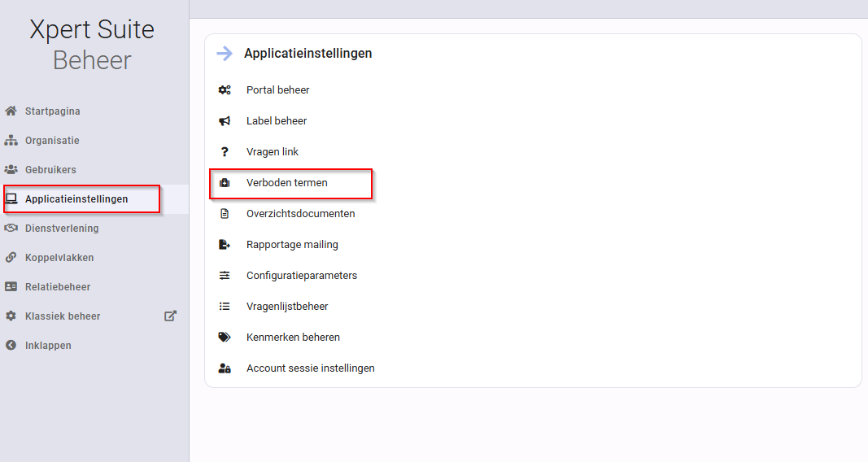Click the handshake icon beside Dienstverlening
Screen dimensions: 868x462
11,228
